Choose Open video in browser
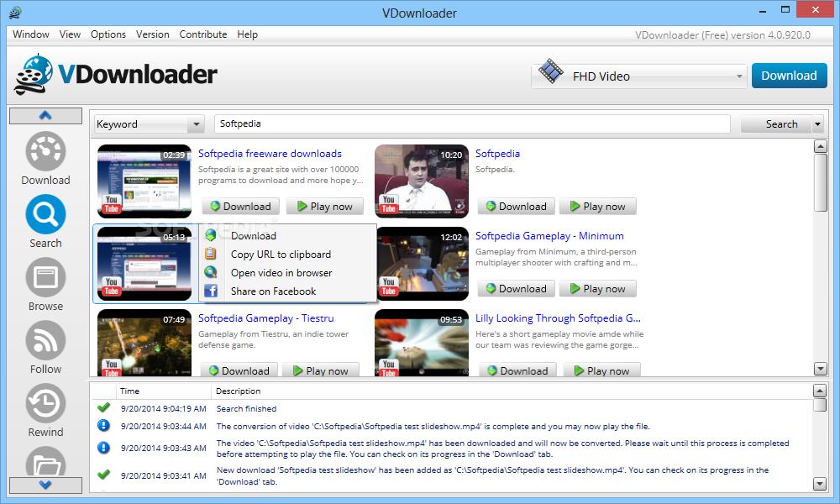The height and width of the screenshot is (504, 840). [281, 273]
